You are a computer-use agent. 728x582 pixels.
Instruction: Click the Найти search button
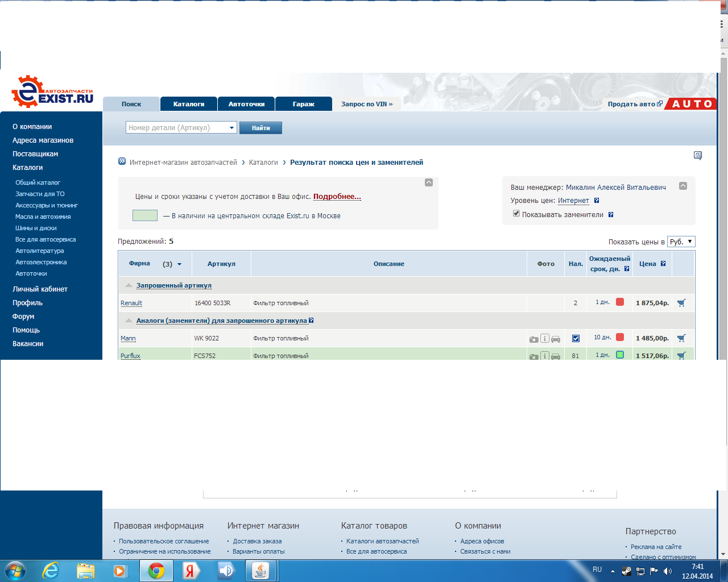pos(260,128)
